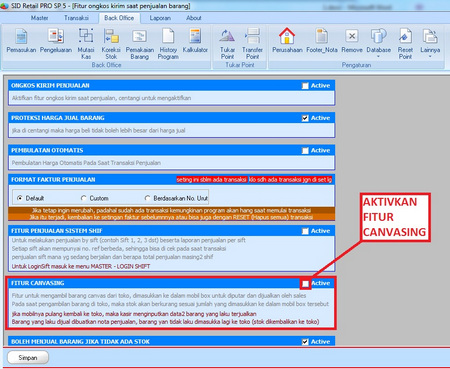Click the PROTEKSI HARGA JUAL BARANG header
Image resolution: width=450 pixels, height=369 pixels.
click(x=58, y=118)
